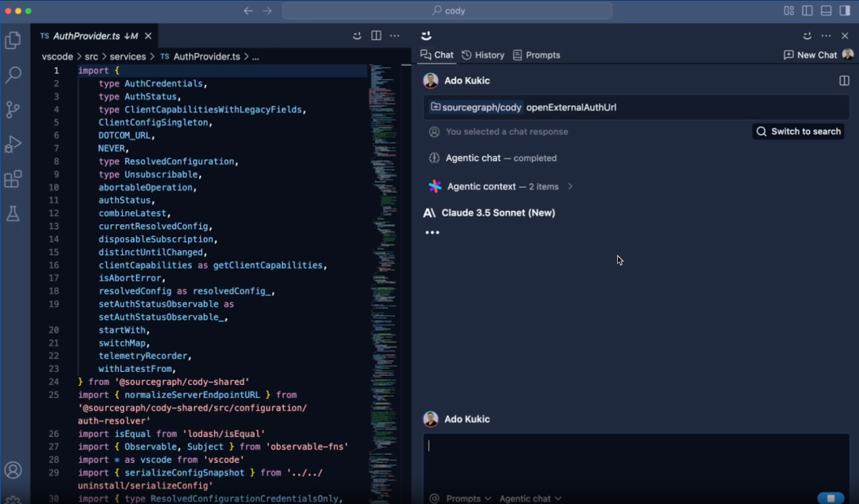This screenshot has height=504, width=859.
Task: Open the Agentic chat mode dropdown
Action: 529,498
